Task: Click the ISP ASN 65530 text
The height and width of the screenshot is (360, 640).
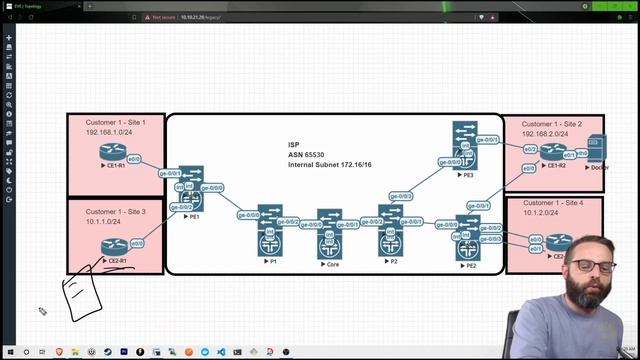Action: (x=306, y=150)
